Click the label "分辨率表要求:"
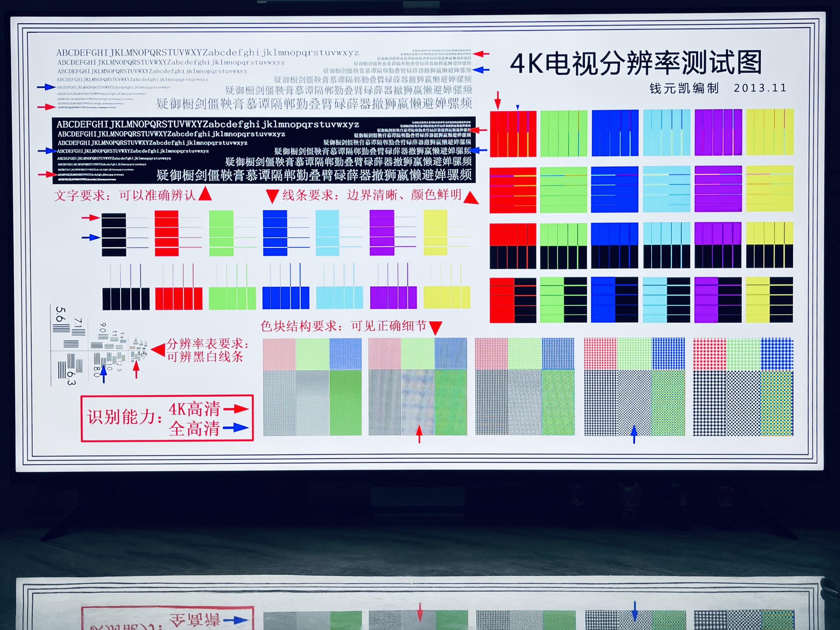 (x=208, y=344)
